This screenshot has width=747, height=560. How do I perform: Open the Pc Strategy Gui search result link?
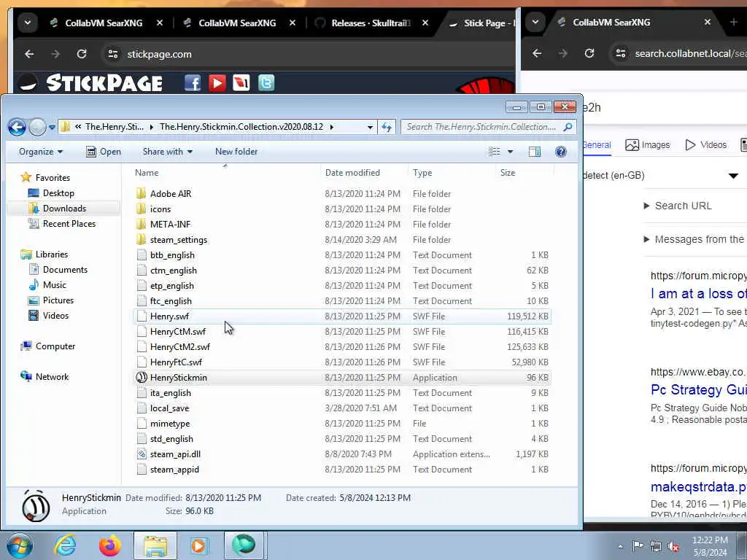[698, 389]
